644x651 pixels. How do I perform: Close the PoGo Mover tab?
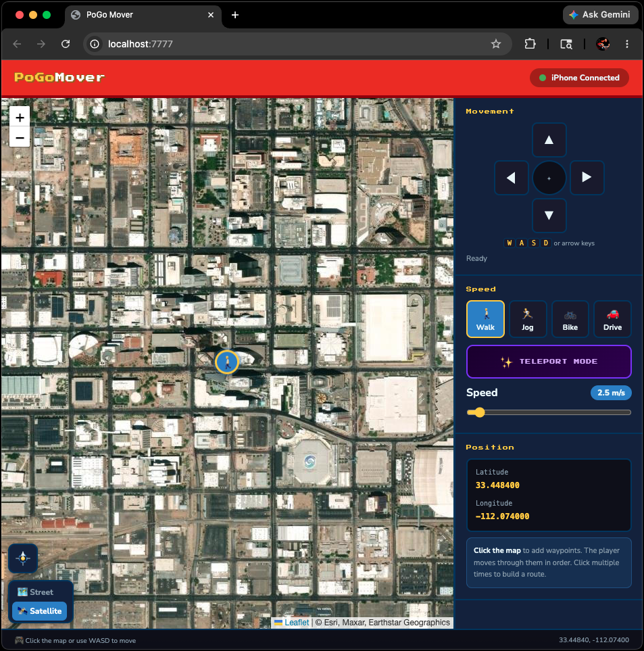(211, 15)
